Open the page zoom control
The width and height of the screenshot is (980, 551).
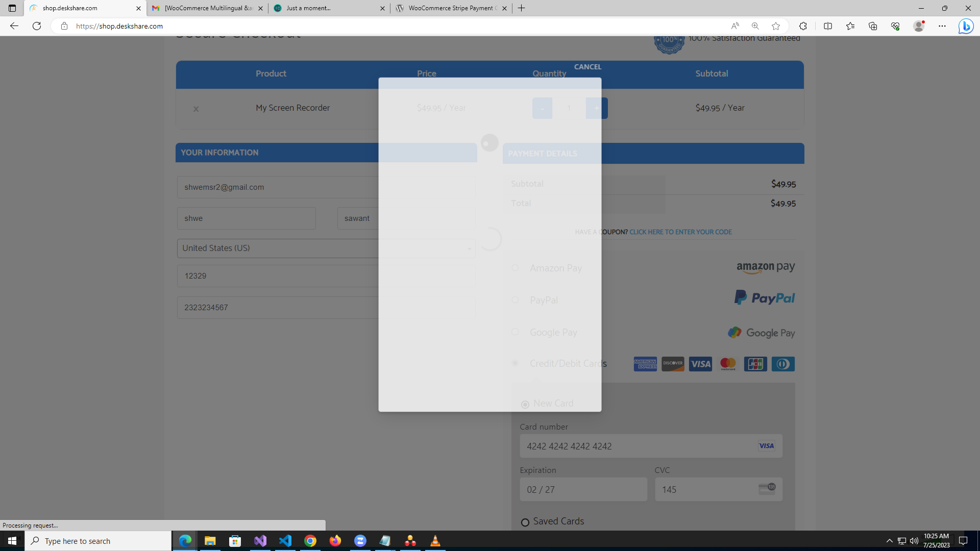[x=755, y=26]
